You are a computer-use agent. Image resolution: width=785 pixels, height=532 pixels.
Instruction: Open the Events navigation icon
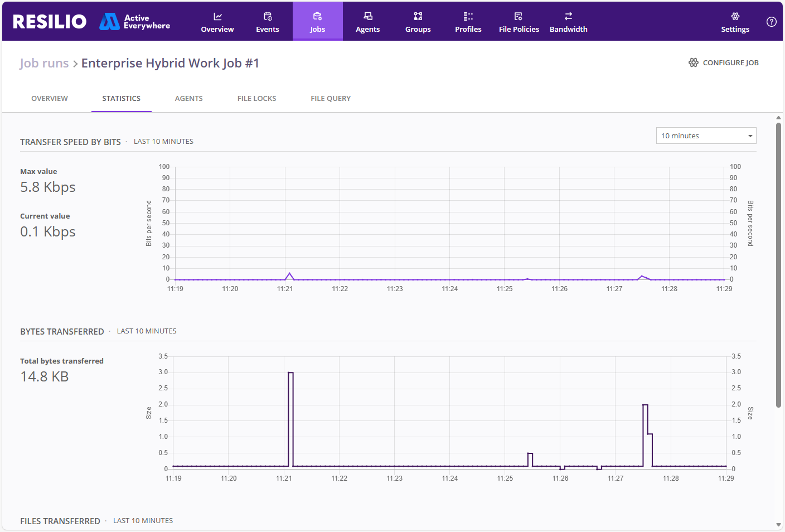(x=268, y=17)
